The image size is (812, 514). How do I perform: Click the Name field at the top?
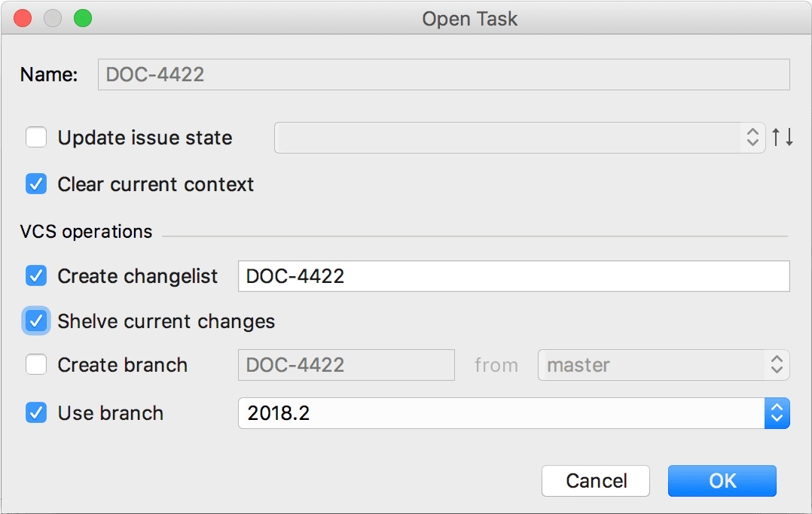point(443,75)
